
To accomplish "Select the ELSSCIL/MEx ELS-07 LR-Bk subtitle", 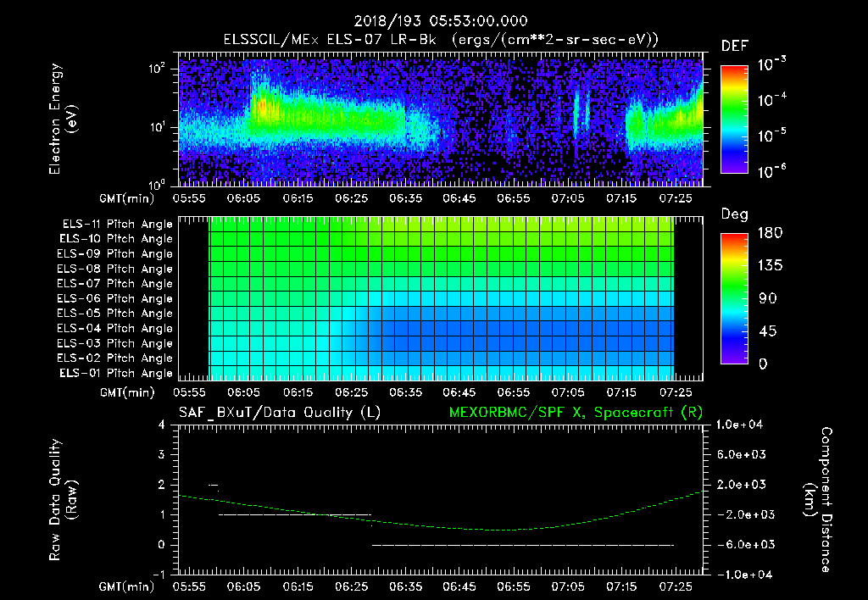I will tap(330, 40).
